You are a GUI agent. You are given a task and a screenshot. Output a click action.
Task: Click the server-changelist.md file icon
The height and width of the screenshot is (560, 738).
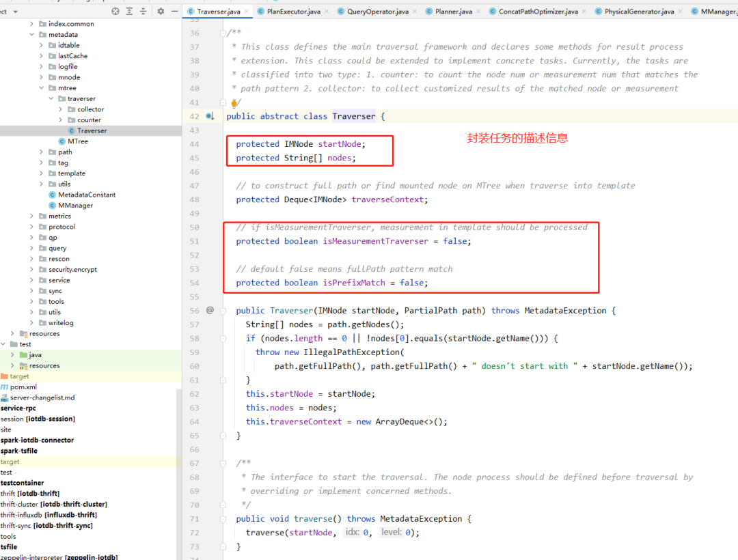(5, 397)
